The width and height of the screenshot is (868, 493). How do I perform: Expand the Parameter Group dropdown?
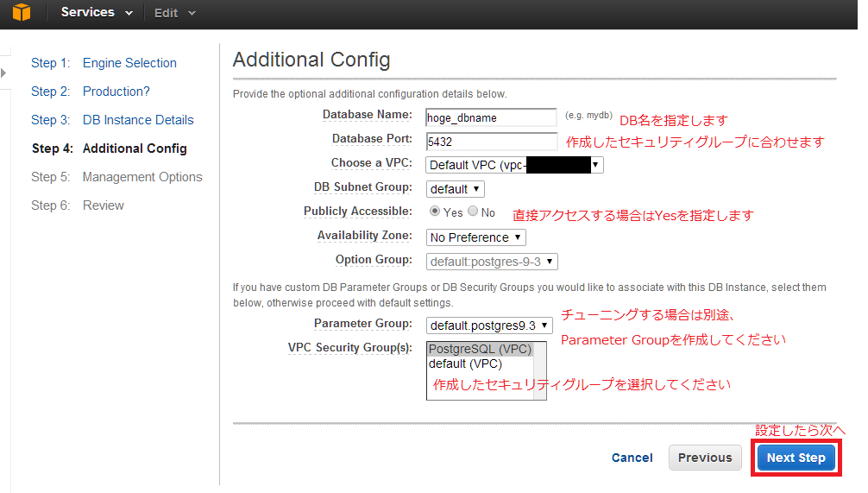489,326
